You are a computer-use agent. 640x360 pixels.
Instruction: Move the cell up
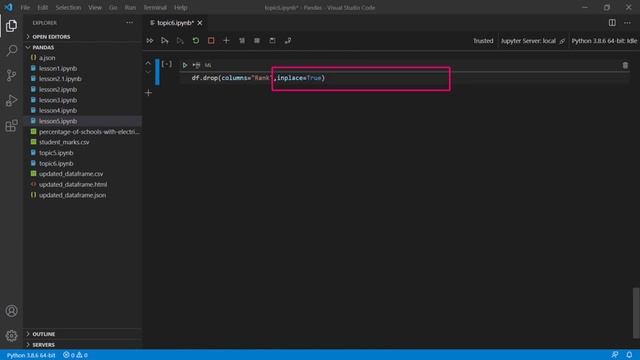(148, 63)
